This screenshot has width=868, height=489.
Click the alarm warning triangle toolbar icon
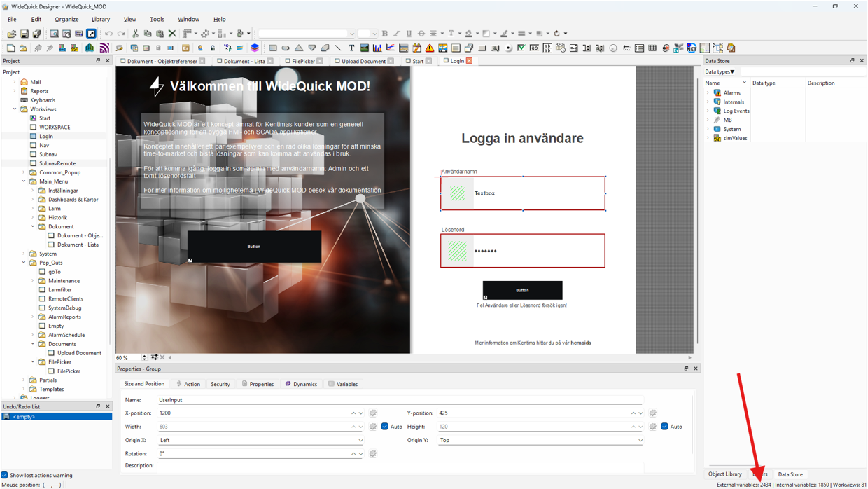pos(429,48)
